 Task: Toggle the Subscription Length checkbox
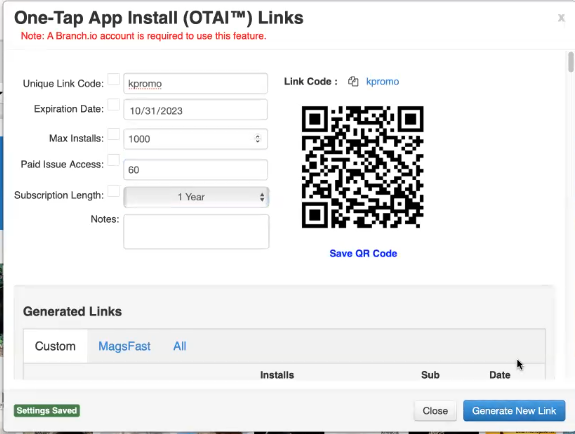pyautogui.click(x=114, y=191)
